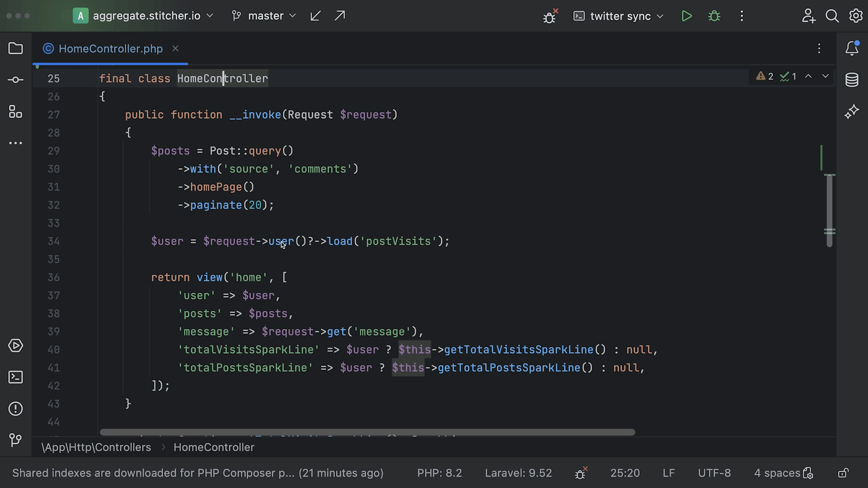Toggle file read-only lock in status bar
This screenshot has width=868, height=488.
point(843,473)
